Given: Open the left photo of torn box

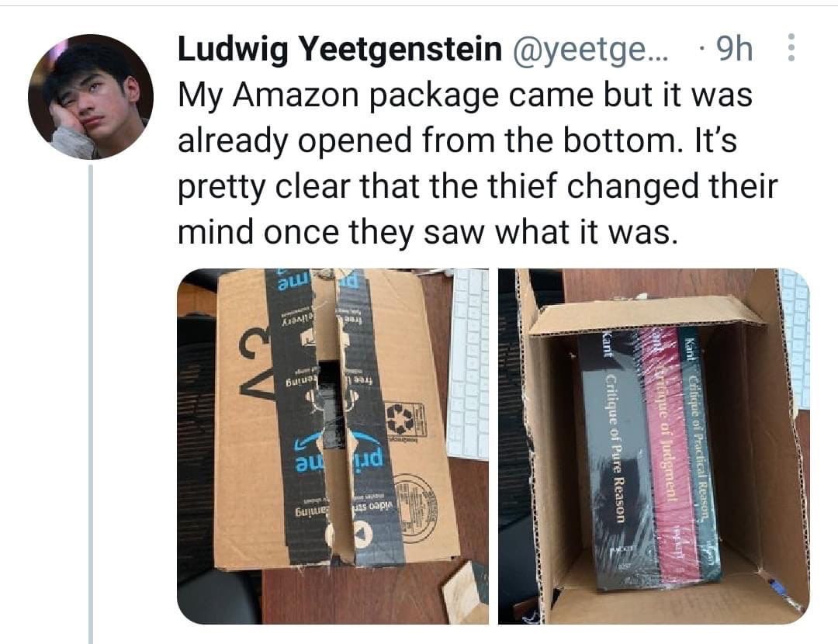Looking at the screenshot, I should click(x=332, y=446).
